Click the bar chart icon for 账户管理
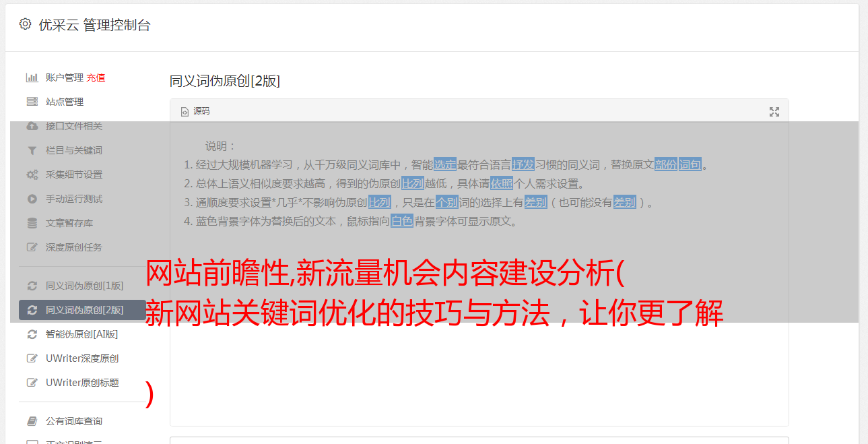Image resolution: width=868 pixels, height=444 pixels. [32, 77]
